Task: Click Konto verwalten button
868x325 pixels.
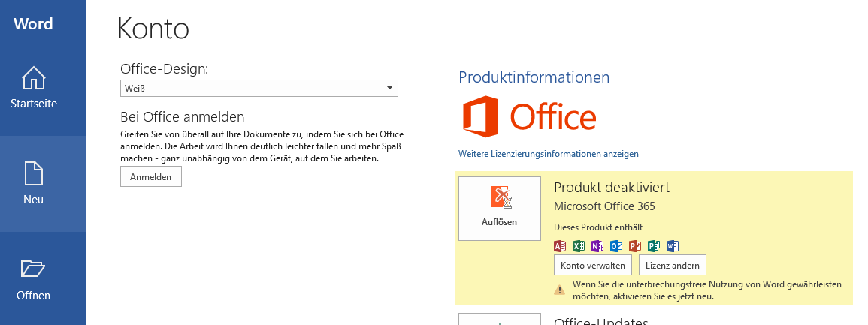Action: coord(592,265)
